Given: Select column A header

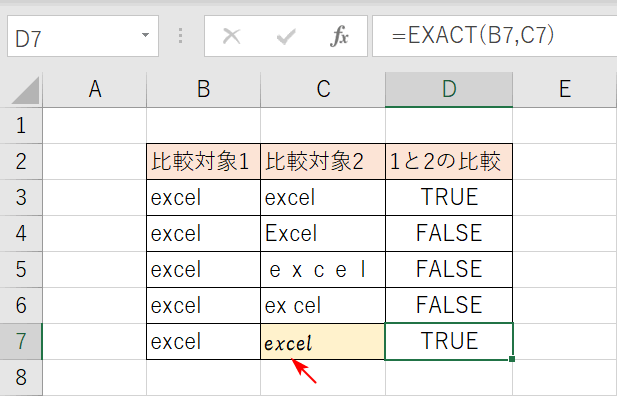Looking at the screenshot, I should [94, 90].
